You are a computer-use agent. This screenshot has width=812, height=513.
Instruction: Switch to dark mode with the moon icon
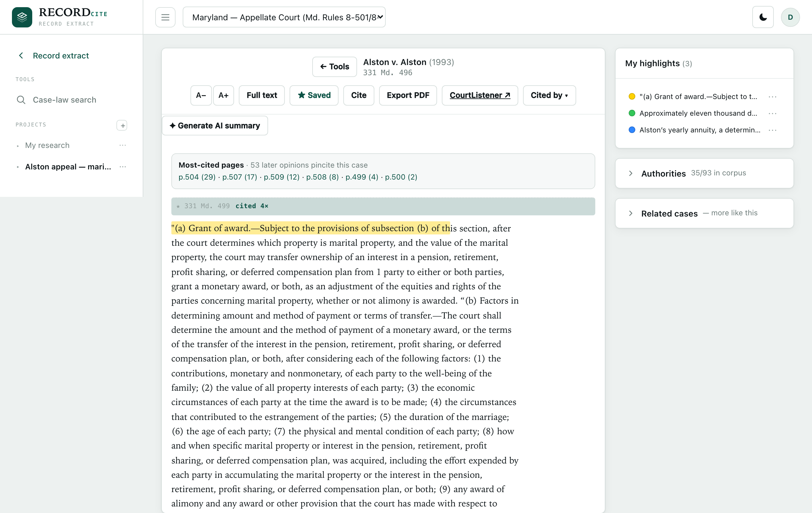click(763, 17)
